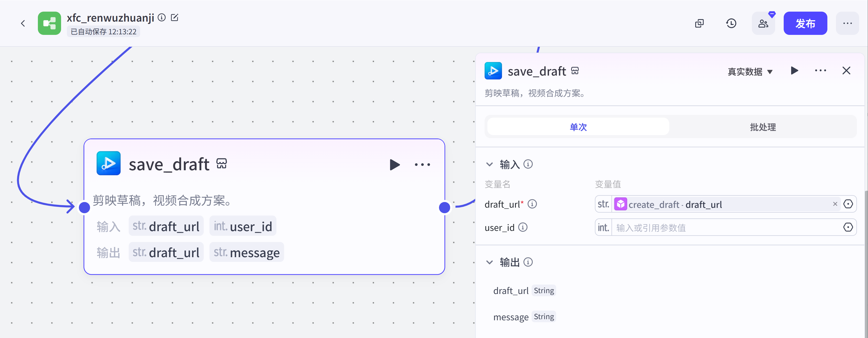Collapse the 输入 section
Screen dimensions: 868x338
coord(489,164)
